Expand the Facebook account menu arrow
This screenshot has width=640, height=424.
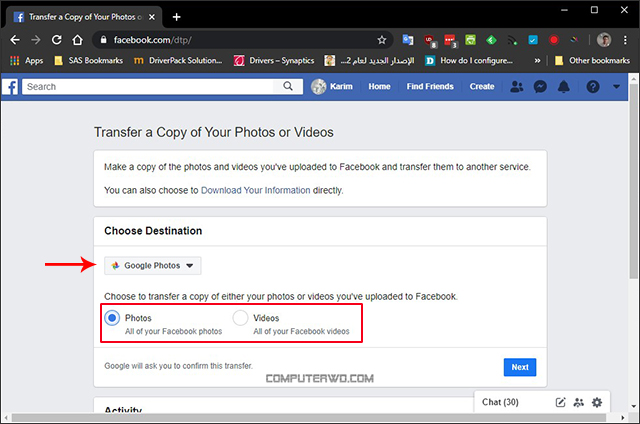click(616, 87)
